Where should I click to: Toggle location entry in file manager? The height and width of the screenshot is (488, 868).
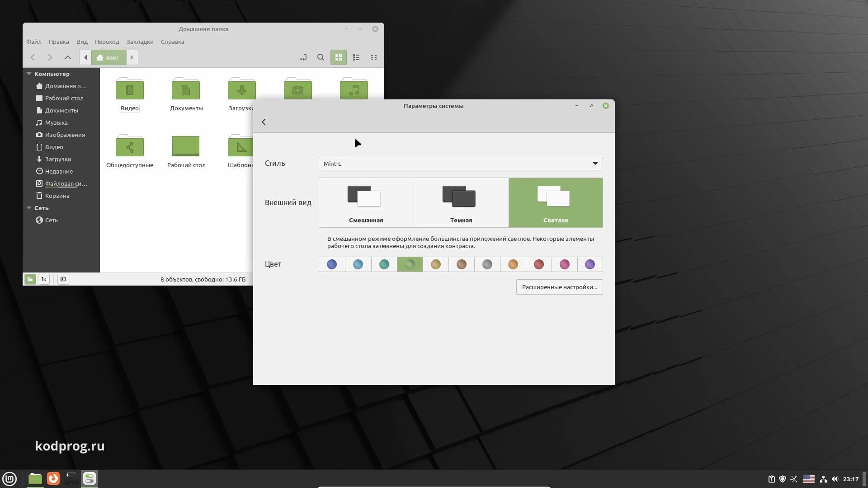pos(303,57)
